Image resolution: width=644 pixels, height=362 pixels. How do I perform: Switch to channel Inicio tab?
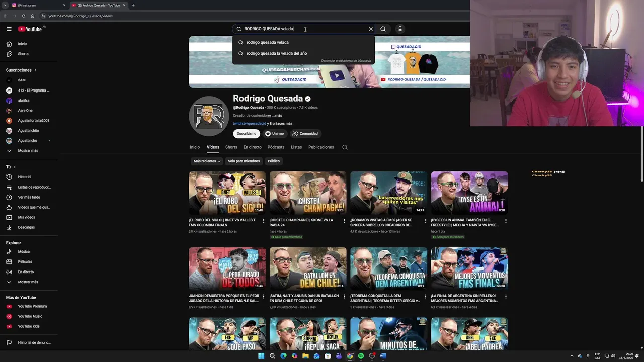tap(195, 147)
